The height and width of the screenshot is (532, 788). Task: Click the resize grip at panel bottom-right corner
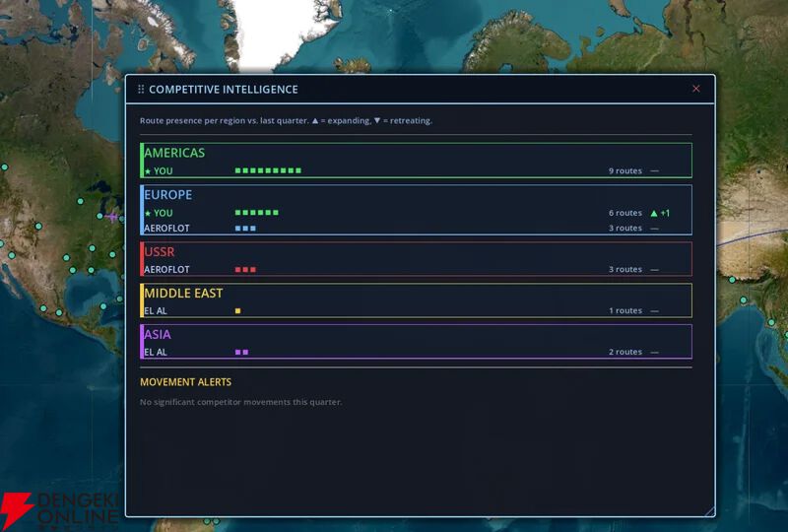click(709, 510)
